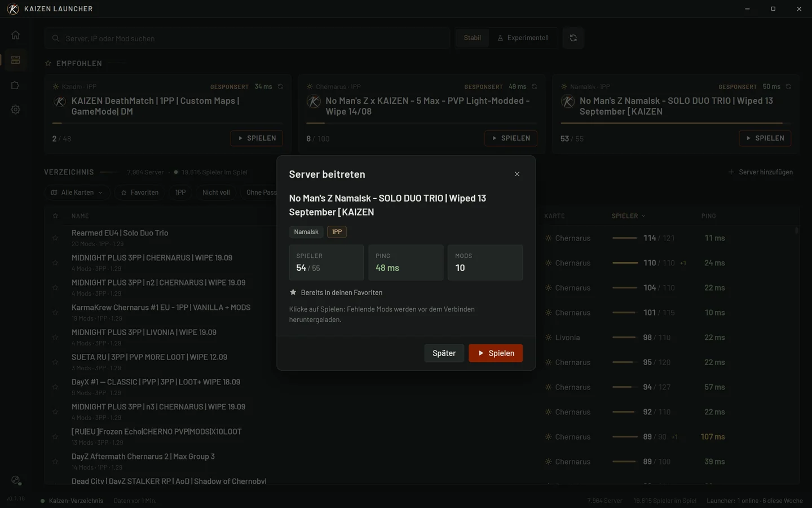Sort by the KARTE column header
The width and height of the screenshot is (812, 508).
tap(554, 216)
